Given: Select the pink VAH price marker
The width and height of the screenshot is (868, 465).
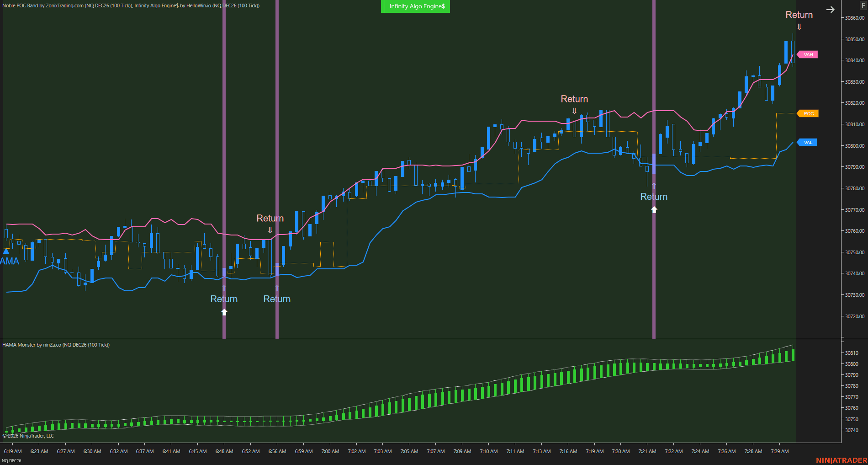Looking at the screenshot, I should tap(808, 54).
